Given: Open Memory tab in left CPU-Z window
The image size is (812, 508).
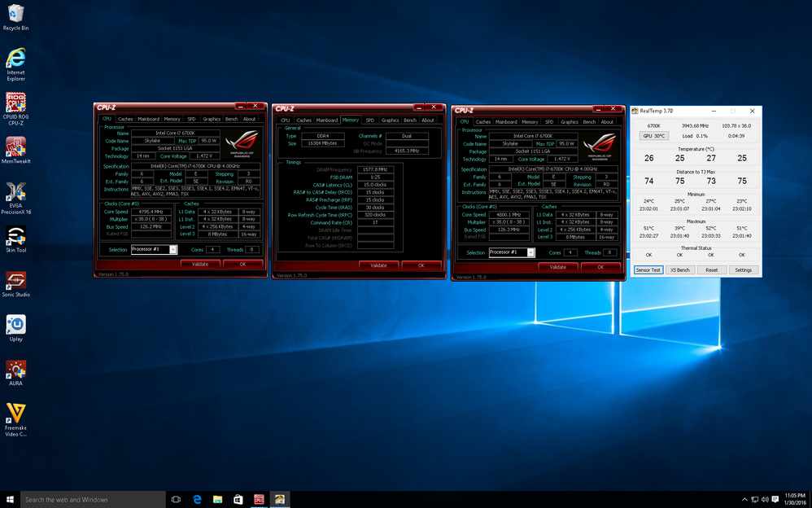Looking at the screenshot, I should click(x=172, y=119).
